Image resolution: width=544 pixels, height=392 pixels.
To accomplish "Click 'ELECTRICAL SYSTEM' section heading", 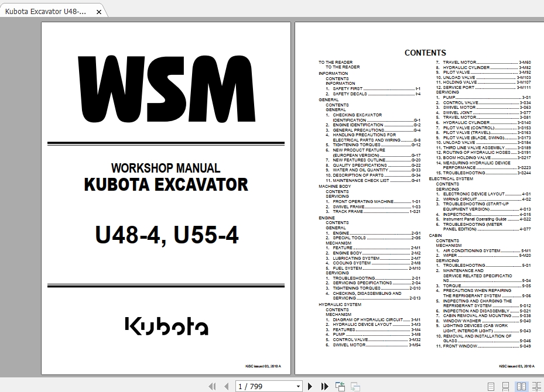I will pyautogui.click(x=451, y=179).
